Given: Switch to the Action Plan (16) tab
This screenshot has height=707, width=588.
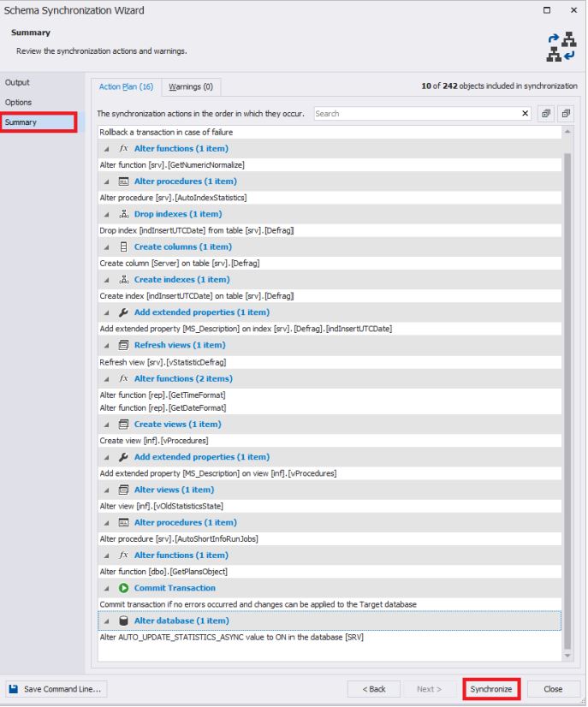Looking at the screenshot, I should pos(127,86).
